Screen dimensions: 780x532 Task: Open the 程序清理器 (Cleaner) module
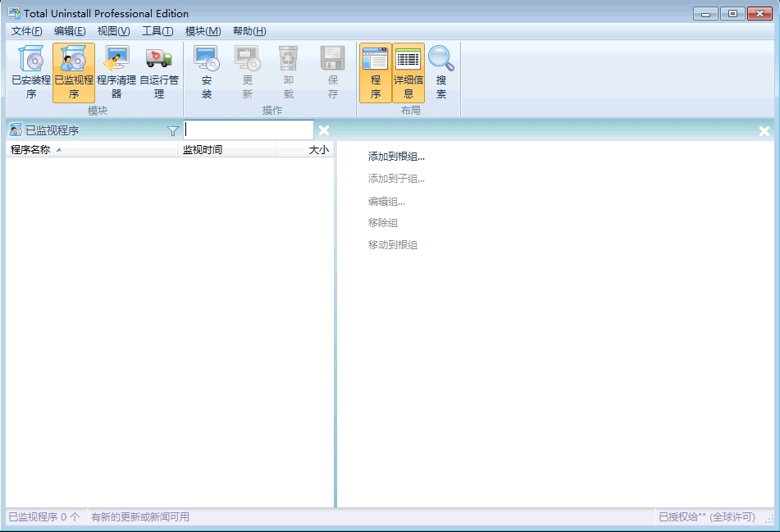(116, 72)
